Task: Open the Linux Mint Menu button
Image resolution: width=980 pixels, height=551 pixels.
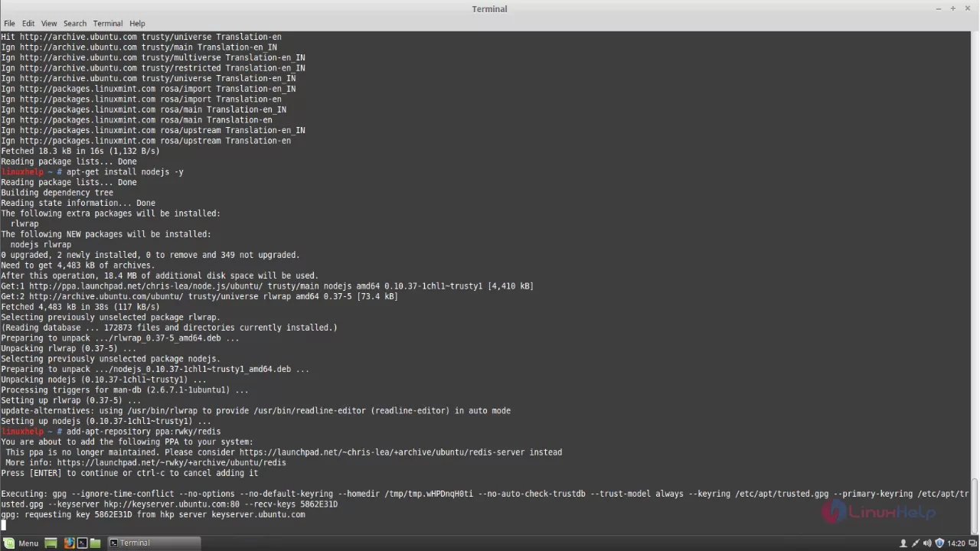Action: (x=21, y=543)
